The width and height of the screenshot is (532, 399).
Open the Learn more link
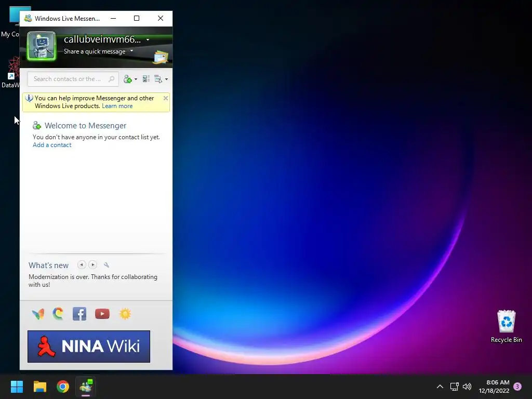pos(117,106)
